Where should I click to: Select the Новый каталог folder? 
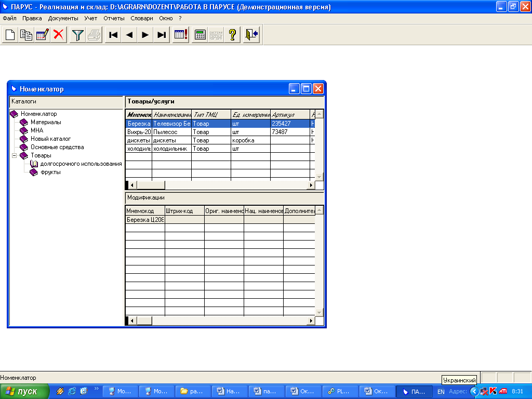click(50, 139)
